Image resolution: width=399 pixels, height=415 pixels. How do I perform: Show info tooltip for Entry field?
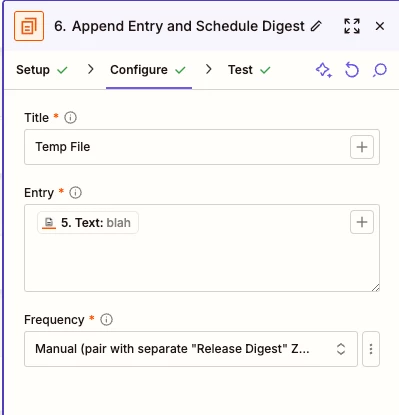tap(75, 192)
